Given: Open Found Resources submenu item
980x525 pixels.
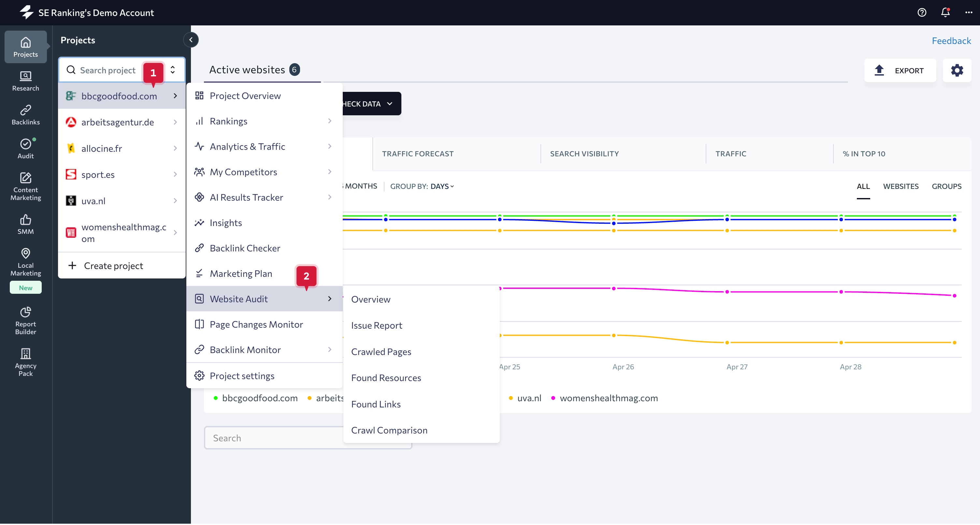Looking at the screenshot, I should tap(421, 378).
